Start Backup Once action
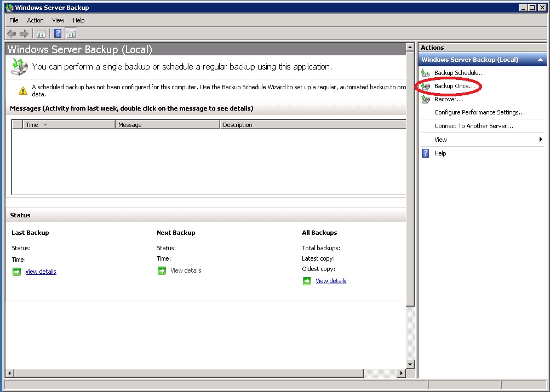 tap(455, 86)
